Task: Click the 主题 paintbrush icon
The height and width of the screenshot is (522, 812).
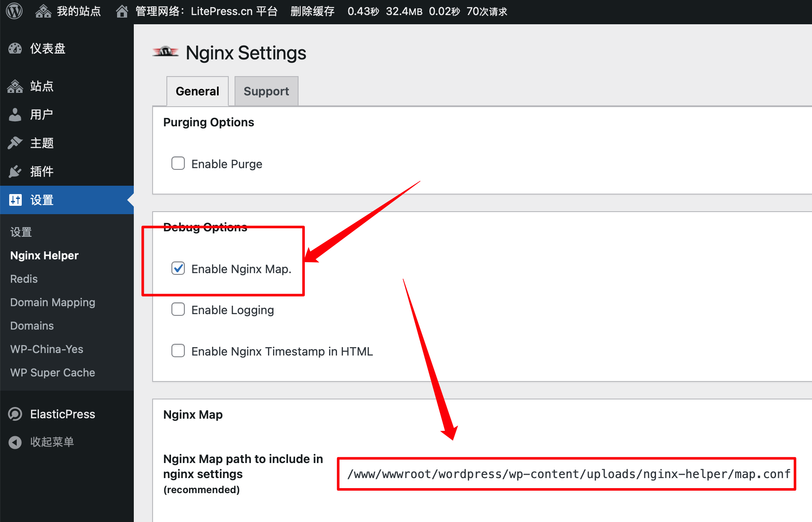Action: point(15,143)
